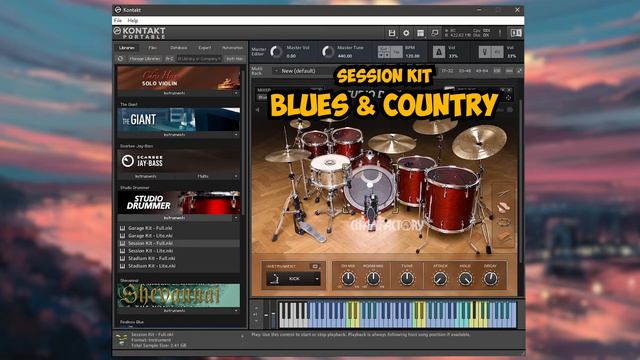Click the Manage Libraries button

(145, 59)
